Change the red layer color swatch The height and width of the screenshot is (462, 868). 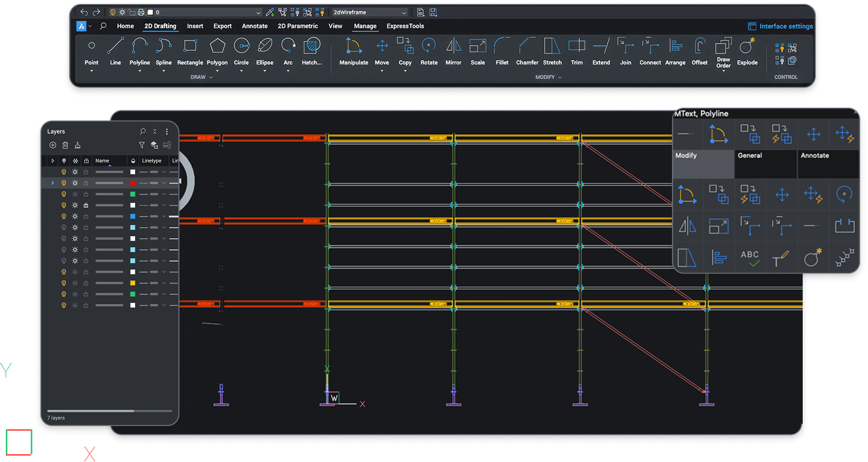click(x=133, y=183)
